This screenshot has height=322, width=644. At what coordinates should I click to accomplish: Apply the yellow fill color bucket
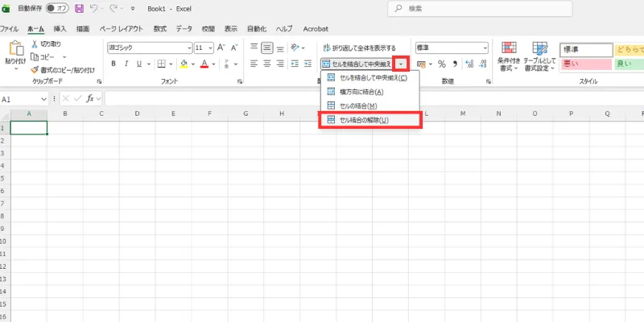[x=184, y=64]
